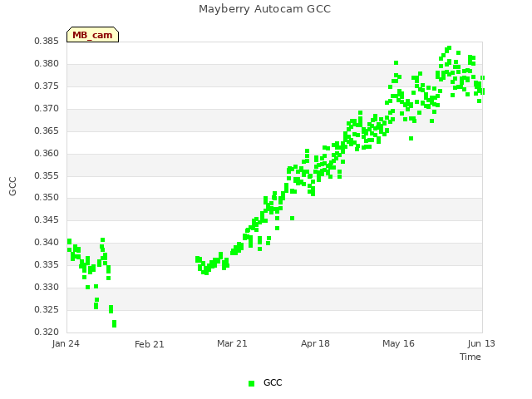532x399 pixels.
Task: Click the 0.370 y-axis value
Action: pyautogui.click(x=47, y=109)
